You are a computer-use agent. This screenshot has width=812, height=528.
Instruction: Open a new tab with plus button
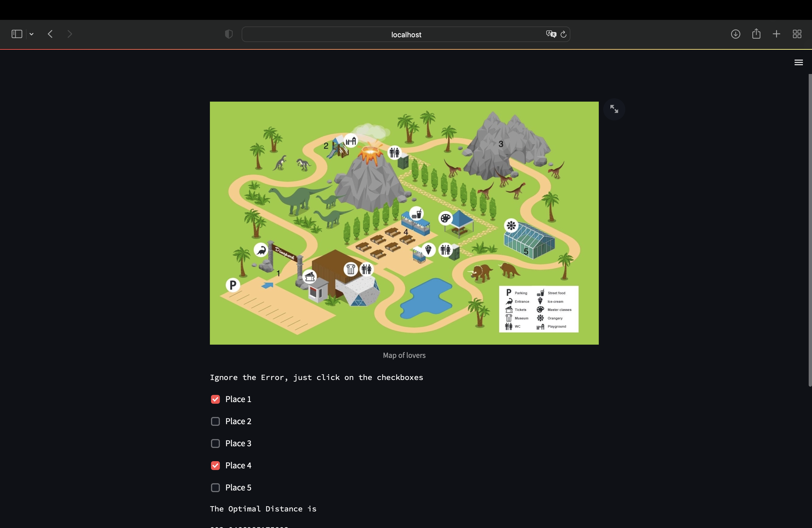tap(776, 34)
